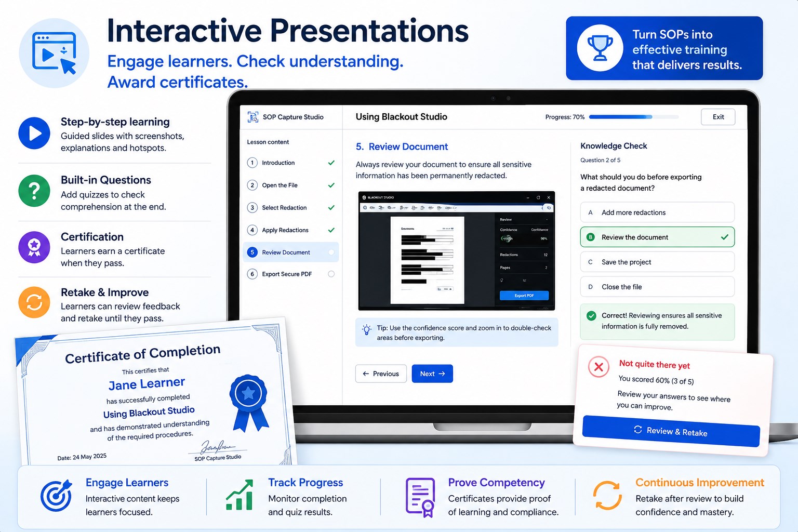Click the Review & Retake button
This screenshot has height=532, width=798.
click(x=671, y=431)
